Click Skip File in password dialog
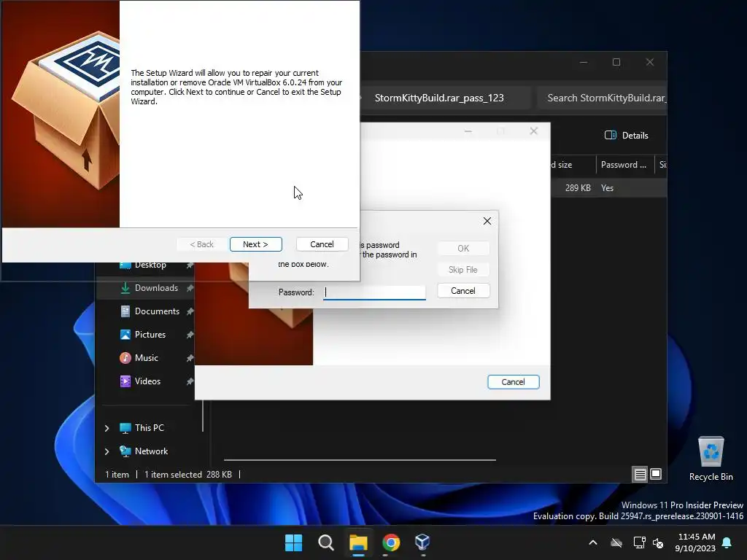The height and width of the screenshot is (560, 747). (463, 270)
